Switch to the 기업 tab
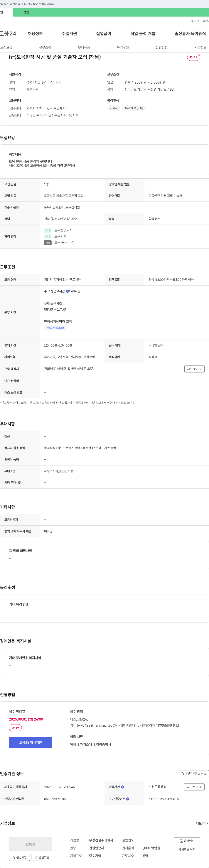Image resolution: width=209 pixels, height=868 pixels. (x=26, y=12)
